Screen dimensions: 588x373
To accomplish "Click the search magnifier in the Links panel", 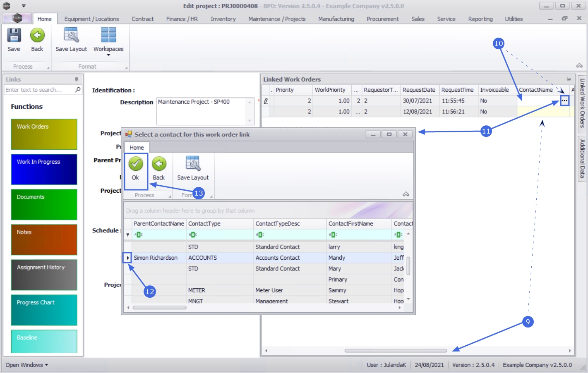I will point(78,90).
